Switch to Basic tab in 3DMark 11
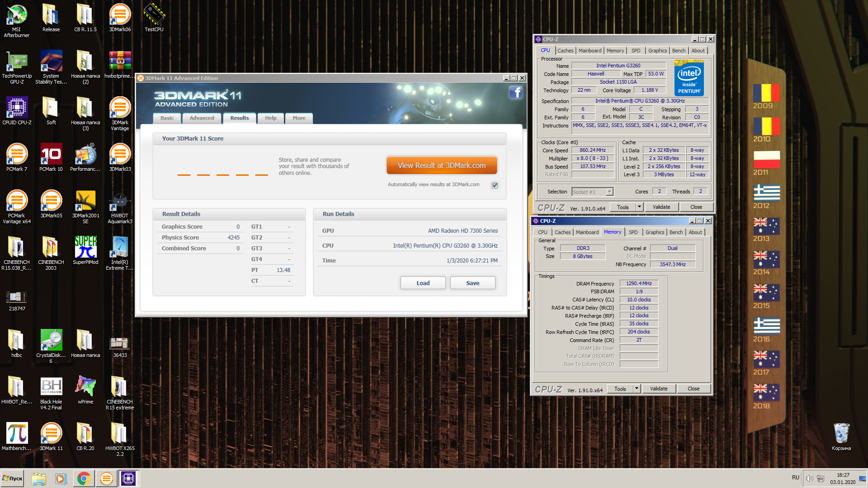 167,118
